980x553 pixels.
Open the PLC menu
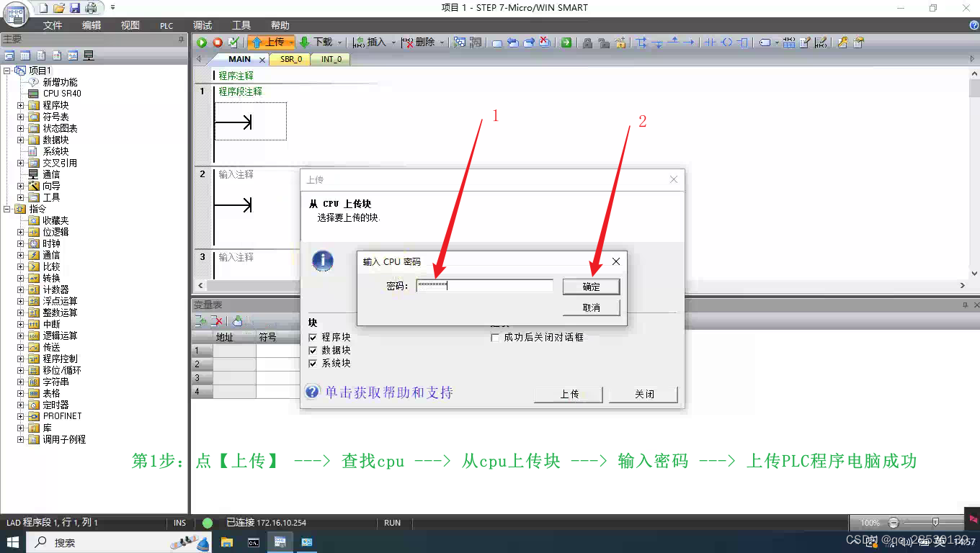pyautogui.click(x=166, y=25)
